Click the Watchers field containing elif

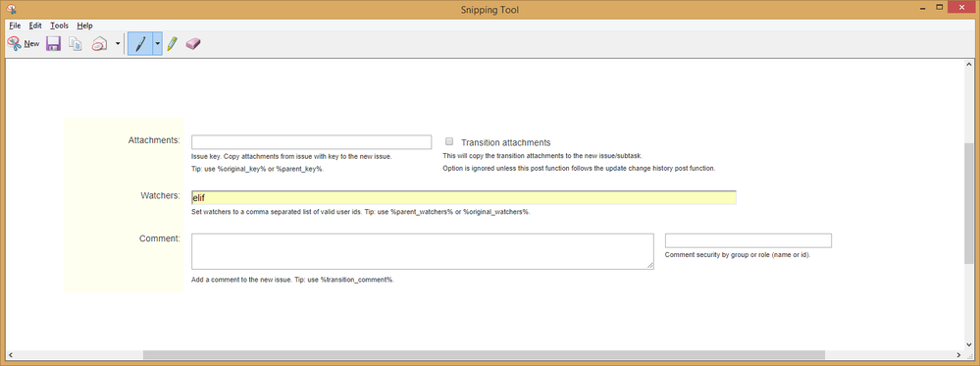(x=464, y=197)
